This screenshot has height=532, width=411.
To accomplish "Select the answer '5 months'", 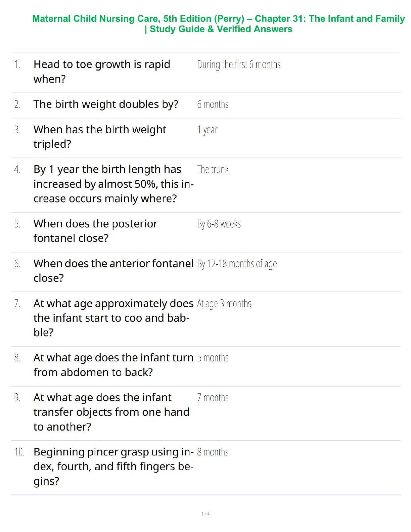I will 213,358.
